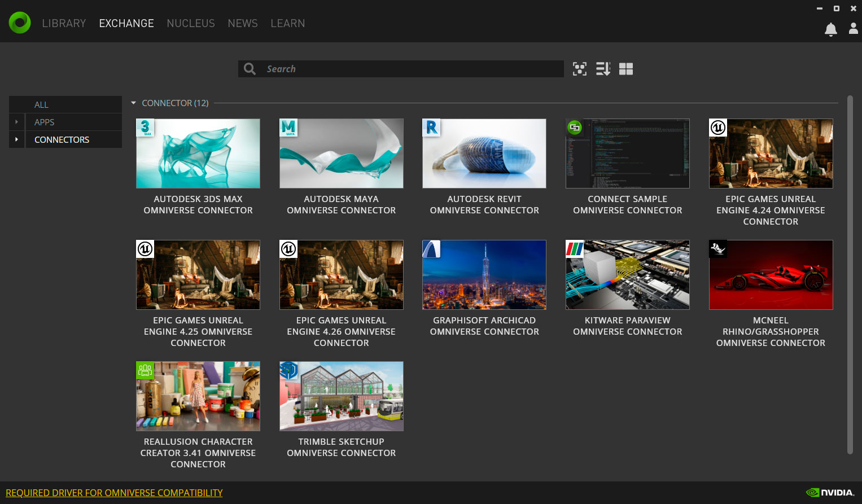Open the Connect Sample code thumbnail

click(x=628, y=154)
